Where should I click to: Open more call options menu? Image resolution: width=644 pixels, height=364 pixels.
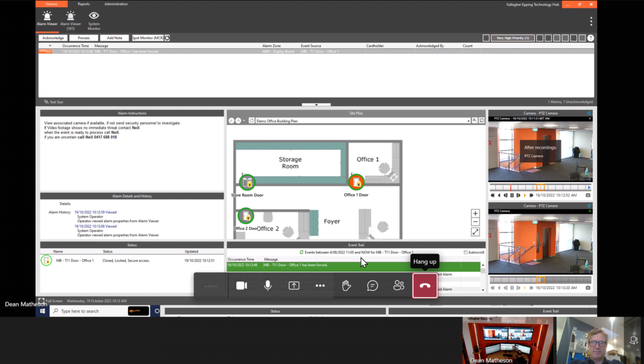point(320,285)
